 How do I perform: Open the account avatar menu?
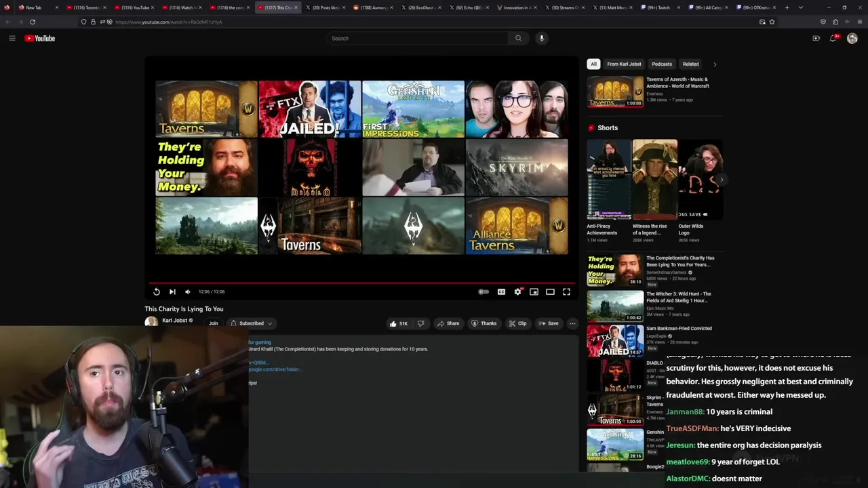pyautogui.click(x=852, y=38)
